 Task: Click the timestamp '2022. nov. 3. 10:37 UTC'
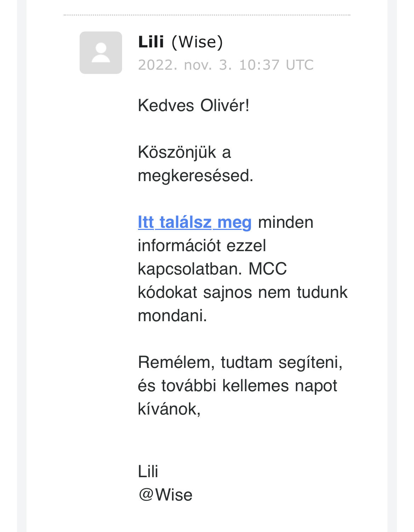click(x=226, y=65)
